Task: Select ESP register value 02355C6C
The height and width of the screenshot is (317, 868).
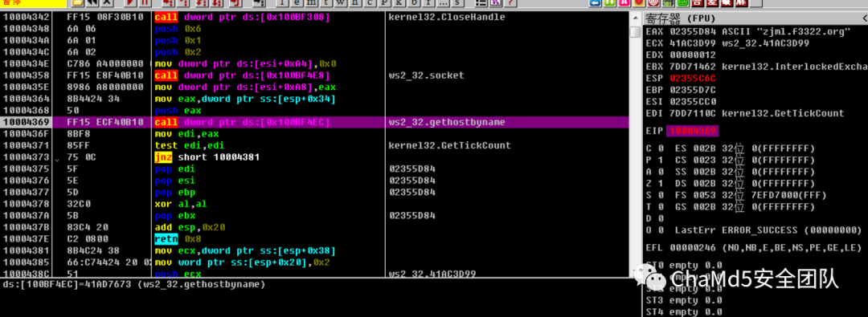Action: pyautogui.click(x=692, y=79)
